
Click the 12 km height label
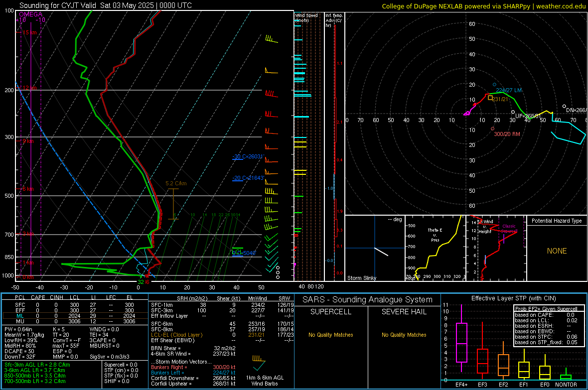pyautogui.click(x=29, y=88)
